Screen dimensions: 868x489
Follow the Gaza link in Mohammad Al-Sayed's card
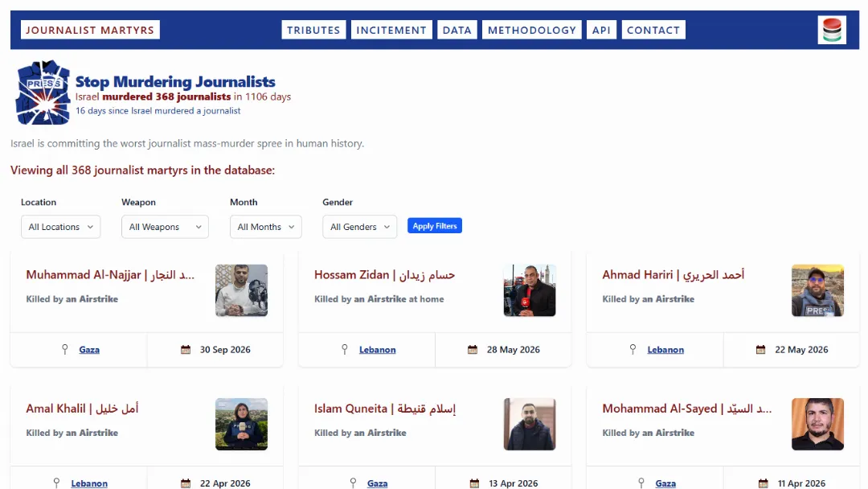click(665, 483)
